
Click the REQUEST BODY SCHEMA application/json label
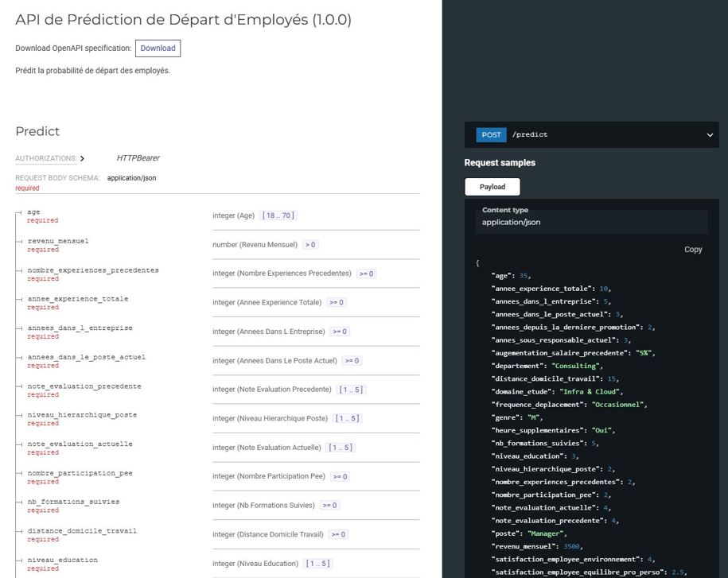85,178
